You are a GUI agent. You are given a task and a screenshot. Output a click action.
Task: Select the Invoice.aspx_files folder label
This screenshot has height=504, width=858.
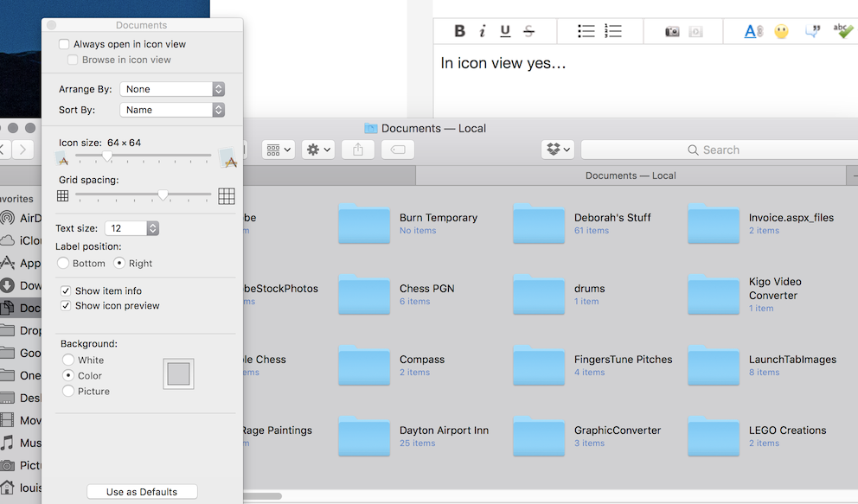tap(791, 218)
